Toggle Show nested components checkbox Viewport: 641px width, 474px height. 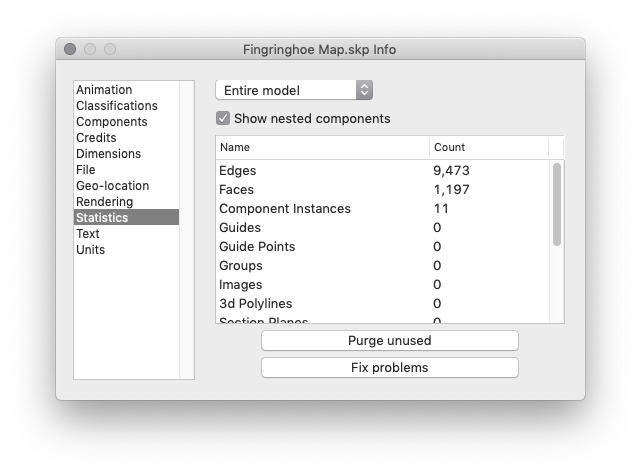(223, 118)
